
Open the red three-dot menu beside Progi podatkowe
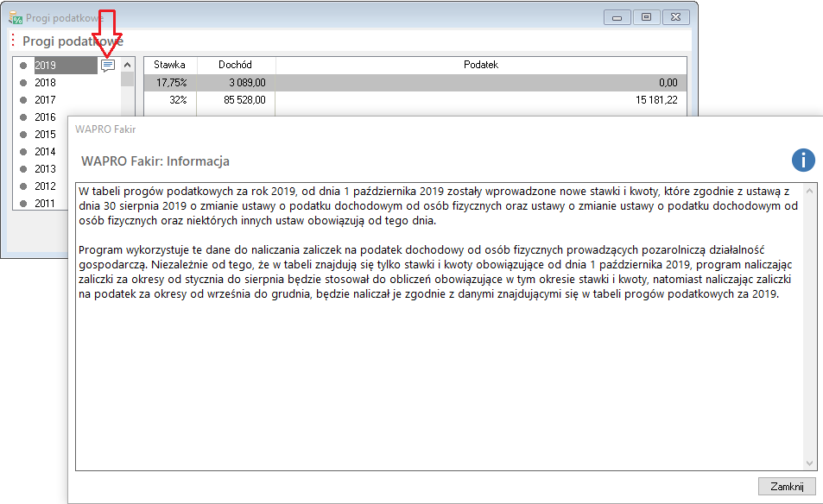(13, 41)
